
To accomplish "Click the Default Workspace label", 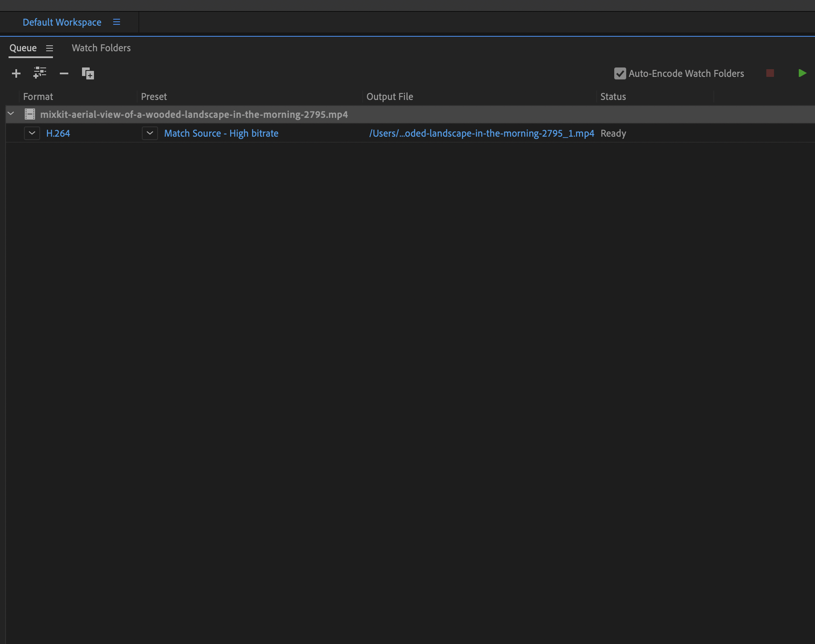I will coord(62,22).
